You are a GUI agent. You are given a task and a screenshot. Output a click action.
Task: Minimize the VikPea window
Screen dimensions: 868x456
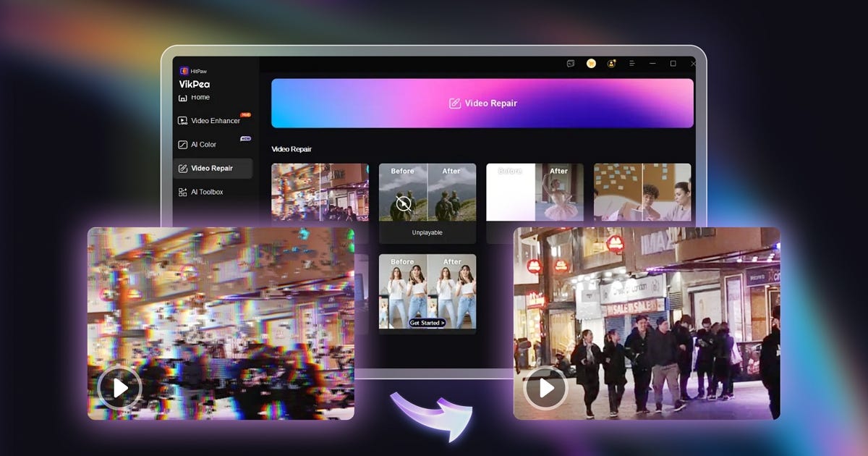652,64
